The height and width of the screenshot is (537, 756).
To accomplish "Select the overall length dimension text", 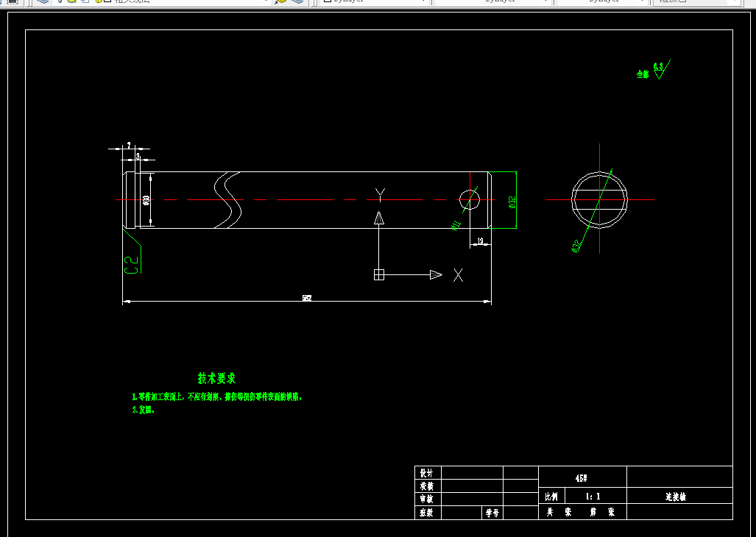I will tap(307, 298).
